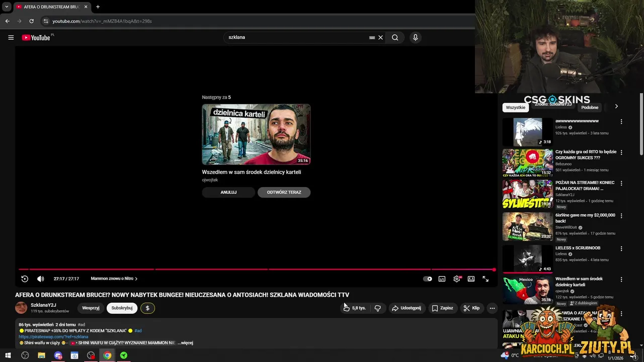
Task: Open more actions menu beside Klip
Action: click(492, 308)
